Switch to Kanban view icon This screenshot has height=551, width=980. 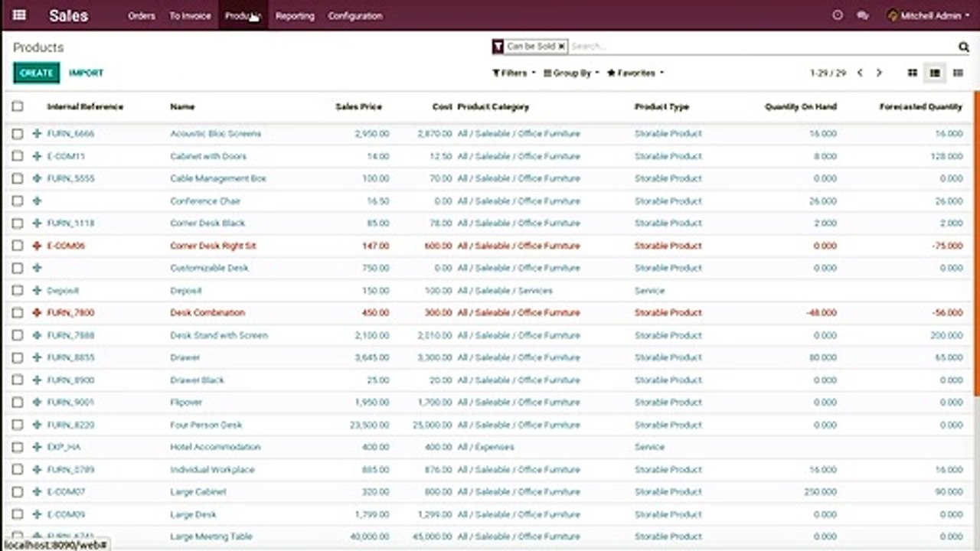[913, 73]
